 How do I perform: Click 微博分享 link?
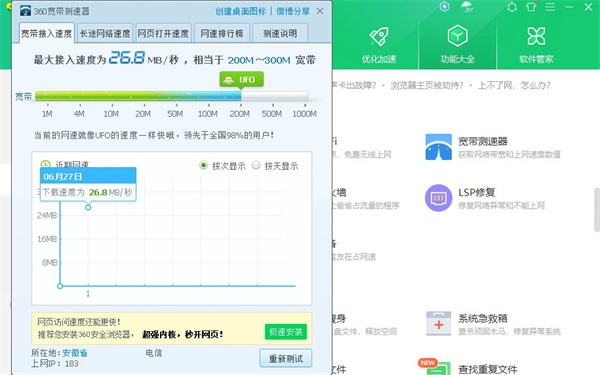[293, 11]
